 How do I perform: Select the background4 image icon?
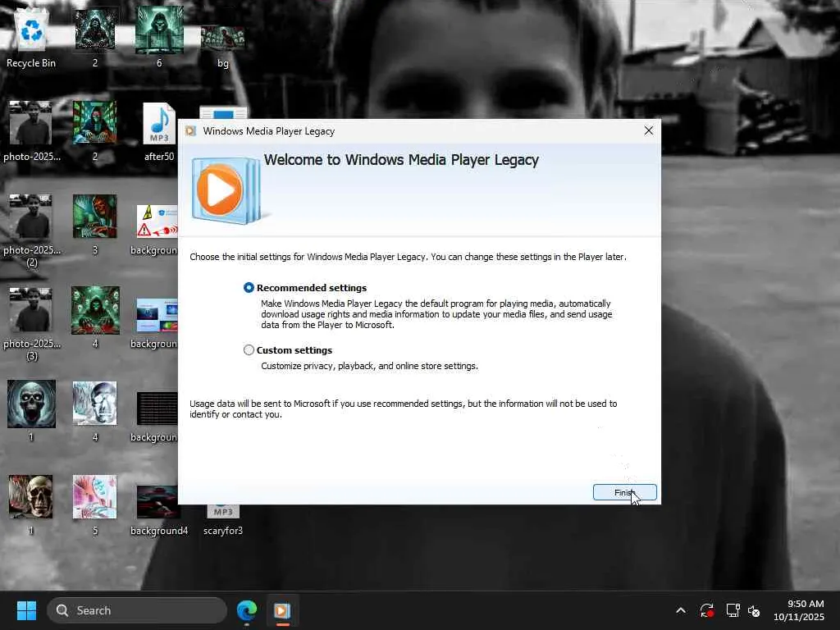tap(159, 510)
